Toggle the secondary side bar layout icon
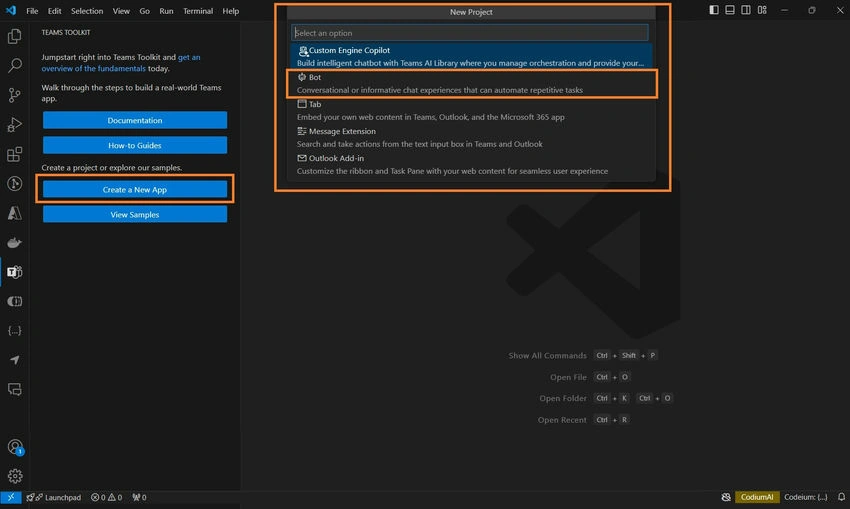Viewport: 850px width, 509px height. 746,10
